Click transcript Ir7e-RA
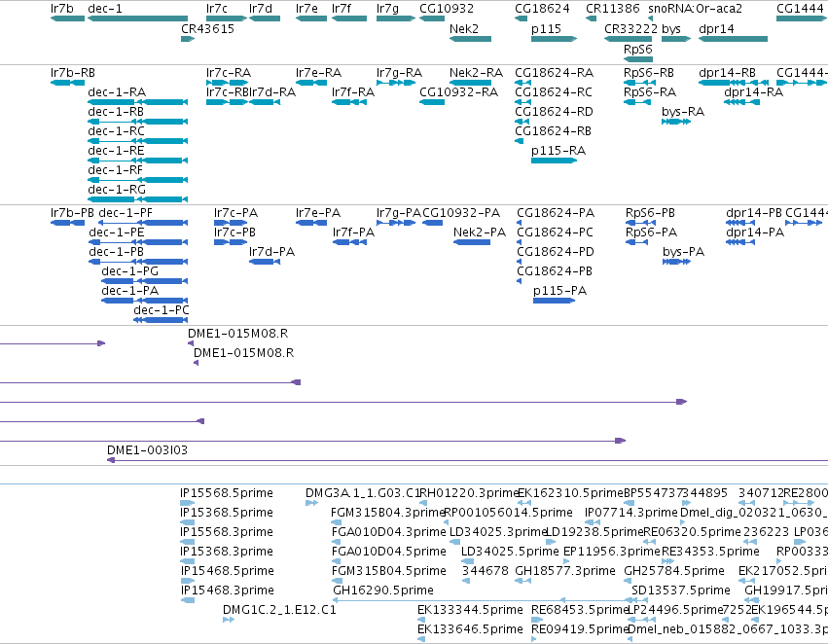 pyautogui.click(x=311, y=83)
